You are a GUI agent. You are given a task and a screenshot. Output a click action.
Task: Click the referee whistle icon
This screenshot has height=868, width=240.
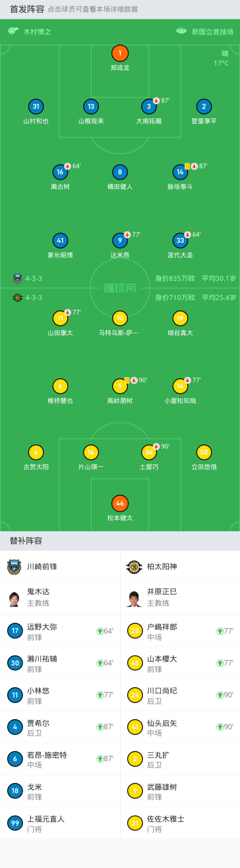(13, 31)
